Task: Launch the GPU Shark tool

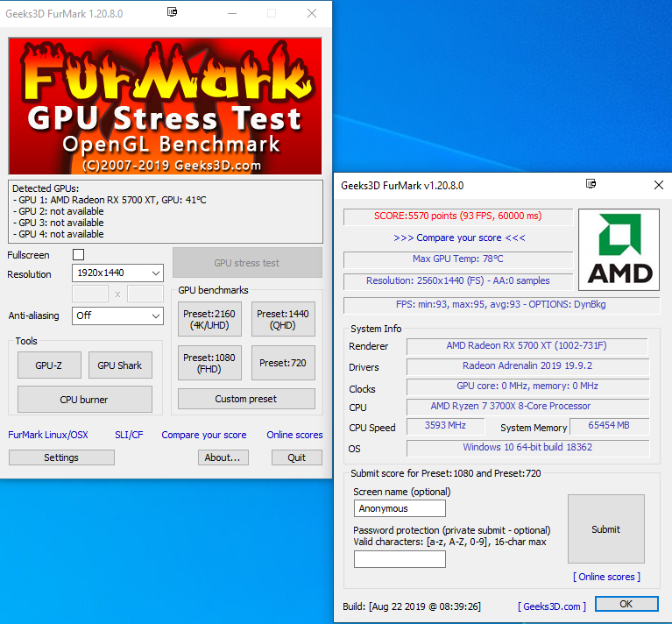Action: (120, 365)
